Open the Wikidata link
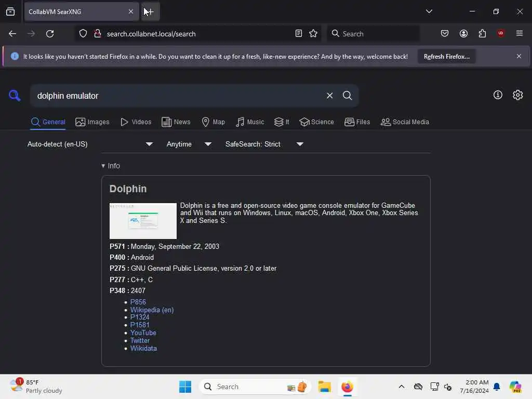This screenshot has height=399, width=532. pos(143,349)
